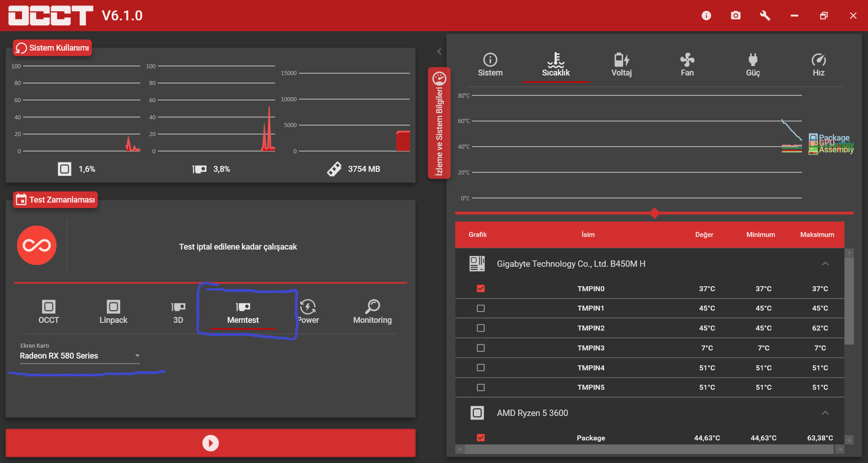This screenshot has height=463, width=868.
Task: Click the memory stick icon beside 3754 MB
Action: point(334,169)
